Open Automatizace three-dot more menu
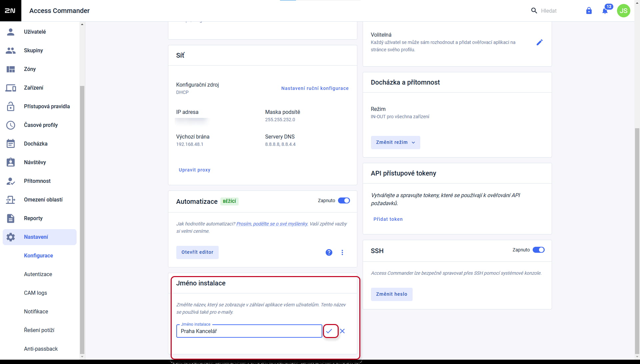Viewport: 640px width, 364px height. (342, 252)
